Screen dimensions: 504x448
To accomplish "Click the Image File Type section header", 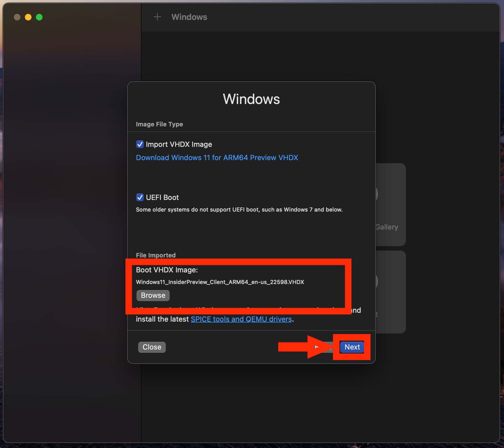I will [159, 124].
